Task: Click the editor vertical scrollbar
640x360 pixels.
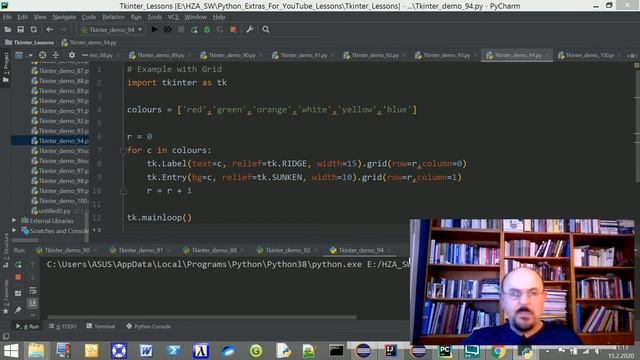Action: (x=637, y=126)
